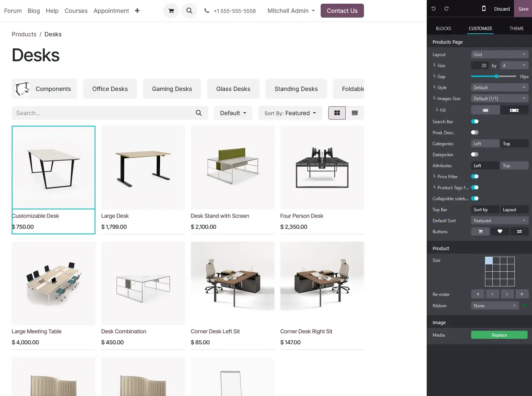Screen dimensions: 532x396
Task: Click the magnifier in products search bar
Action: (x=198, y=113)
